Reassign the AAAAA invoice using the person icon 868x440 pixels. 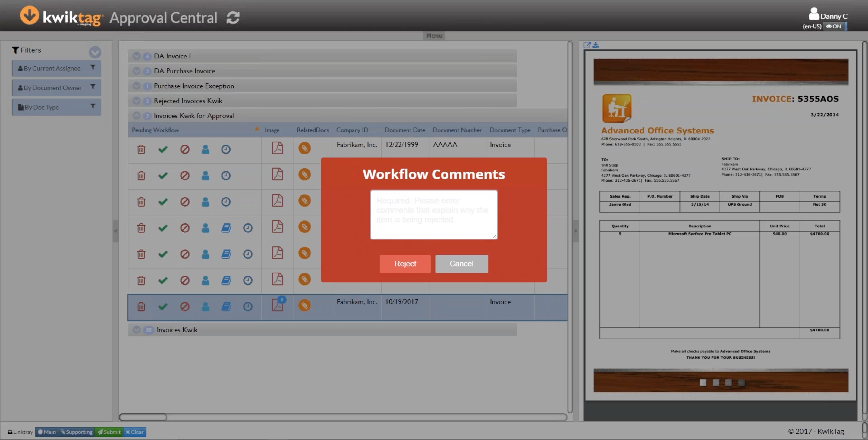pyautogui.click(x=205, y=149)
